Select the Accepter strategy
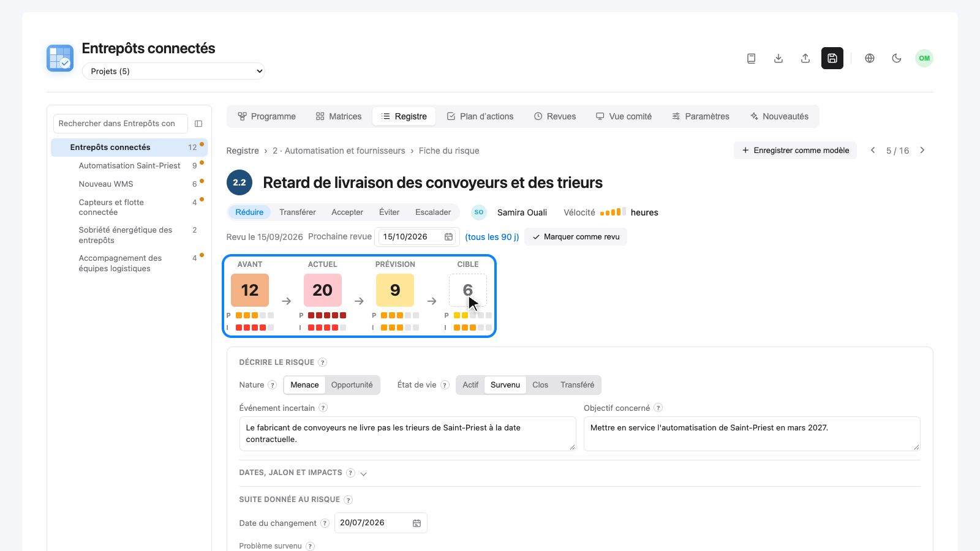Screen dimensions: 980x551 coord(347,212)
